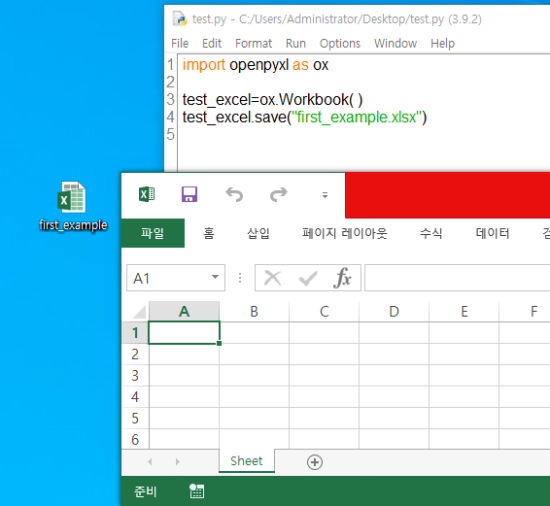Open the Customize Quick Access Toolbar dropdown
Screen dimensions: 550x506
(325, 195)
